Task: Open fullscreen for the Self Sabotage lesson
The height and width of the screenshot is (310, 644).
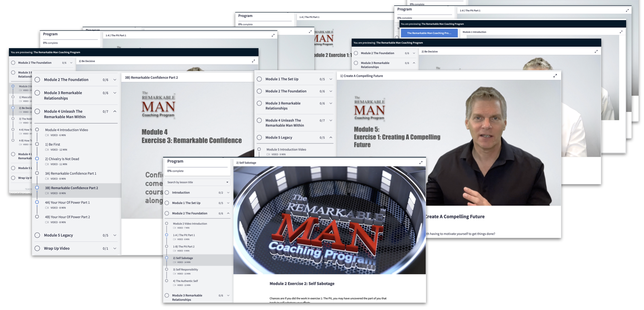Action: (x=421, y=163)
